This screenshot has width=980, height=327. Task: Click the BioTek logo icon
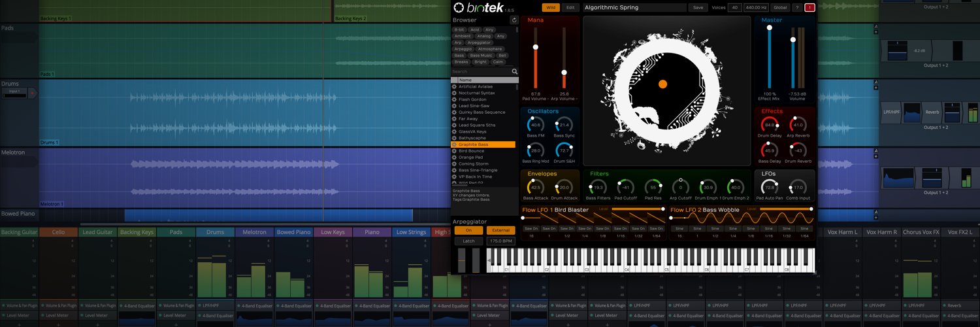[459, 8]
